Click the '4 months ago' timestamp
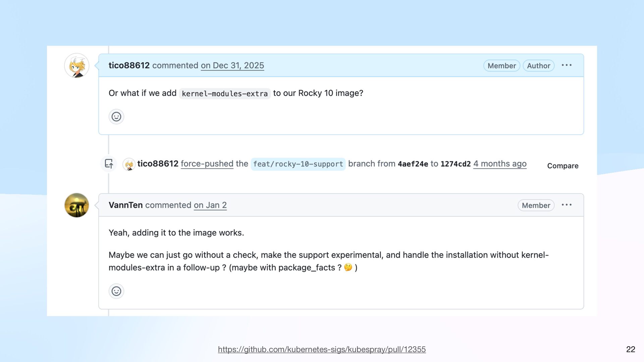 pos(500,164)
